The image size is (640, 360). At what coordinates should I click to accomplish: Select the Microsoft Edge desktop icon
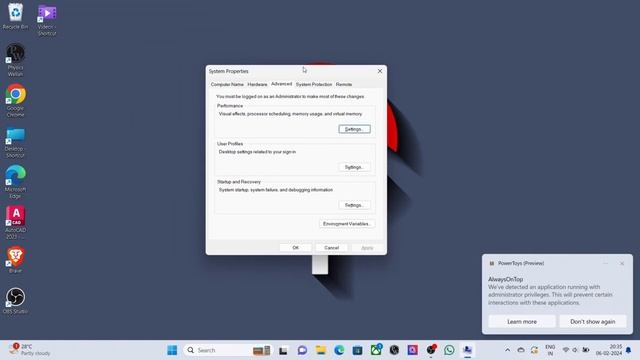click(15, 182)
